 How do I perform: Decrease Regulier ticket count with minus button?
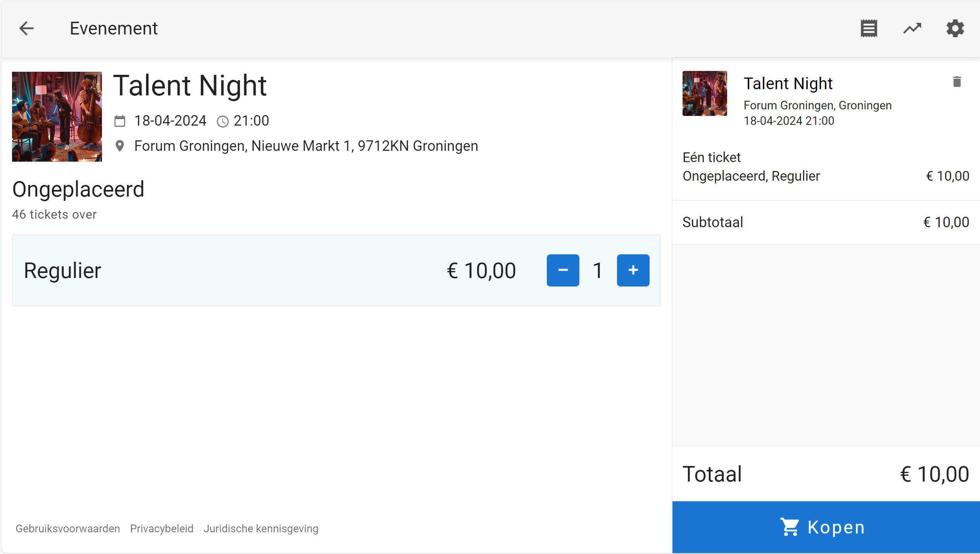563,270
